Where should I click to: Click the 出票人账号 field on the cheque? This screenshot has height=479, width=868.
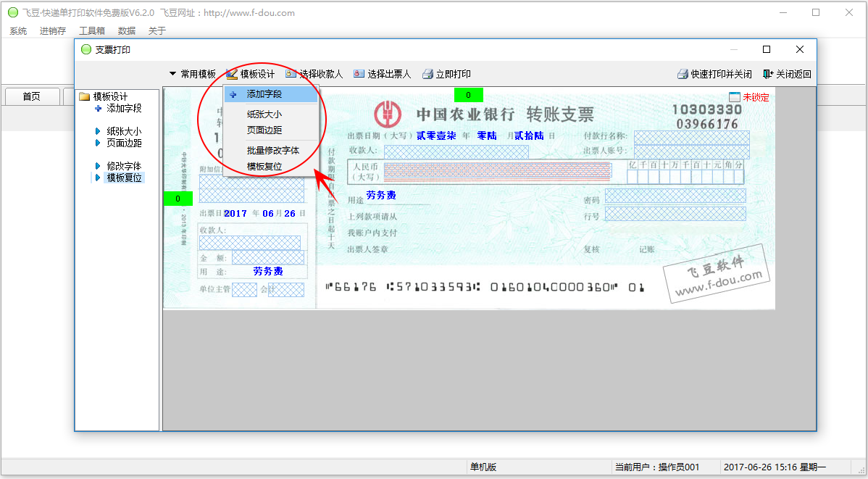(691, 151)
